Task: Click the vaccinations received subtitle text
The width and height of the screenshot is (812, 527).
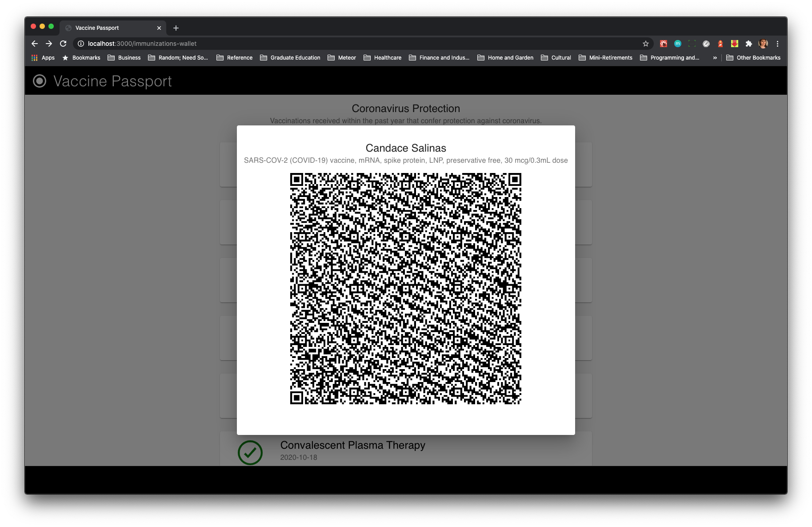Action: tap(406, 121)
